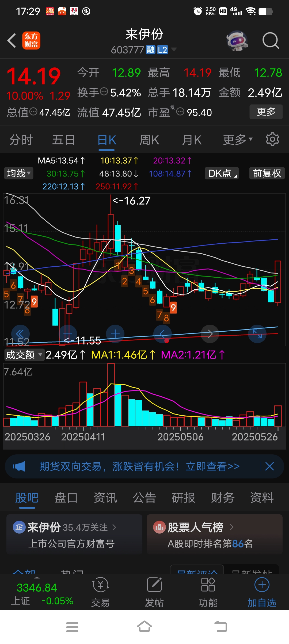Screen dimensions: 289x644
Task: Open the chart settings gear
Action: click(272, 139)
